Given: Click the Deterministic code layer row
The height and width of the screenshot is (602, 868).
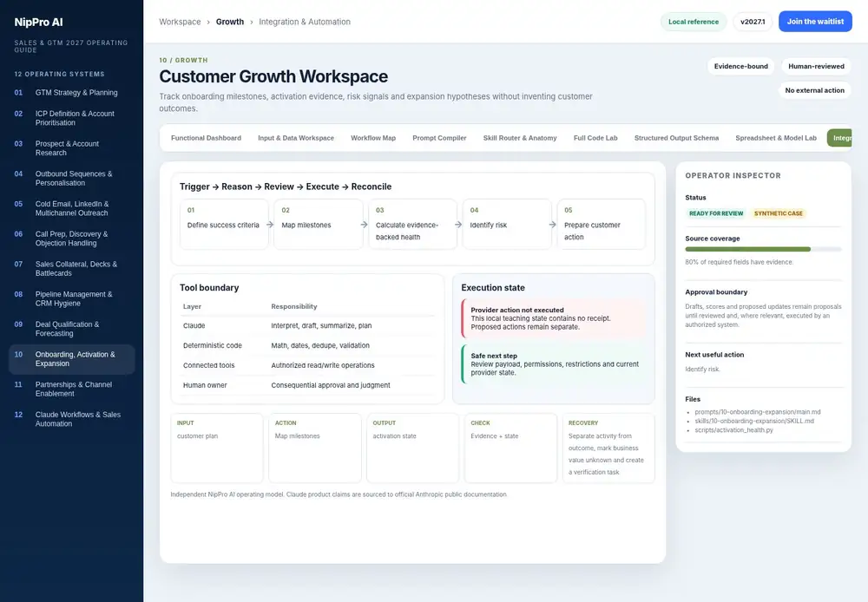Looking at the screenshot, I should coord(307,345).
